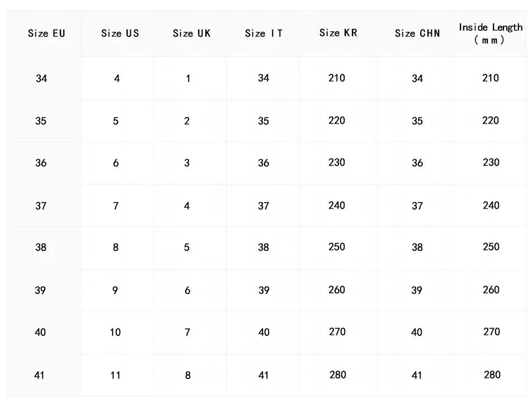The width and height of the screenshot is (532, 403).
Task: Click the Size IT 37 cell
Action: pyautogui.click(x=263, y=206)
